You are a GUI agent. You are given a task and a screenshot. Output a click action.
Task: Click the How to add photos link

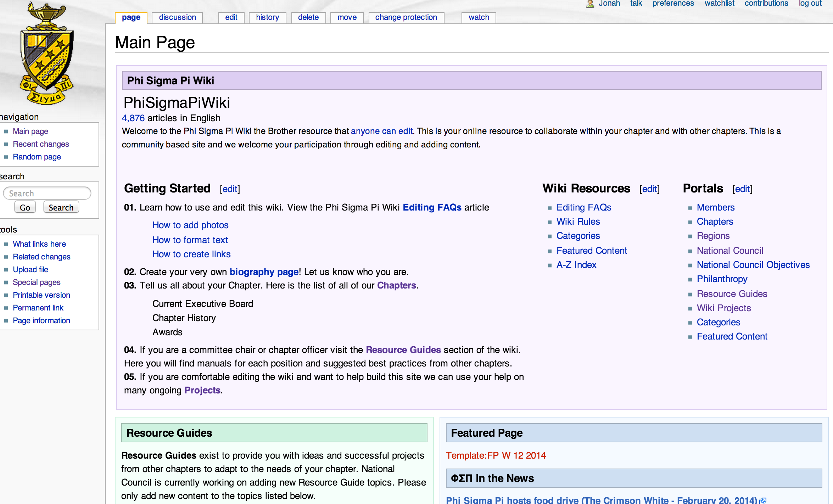(x=190, y=225)
